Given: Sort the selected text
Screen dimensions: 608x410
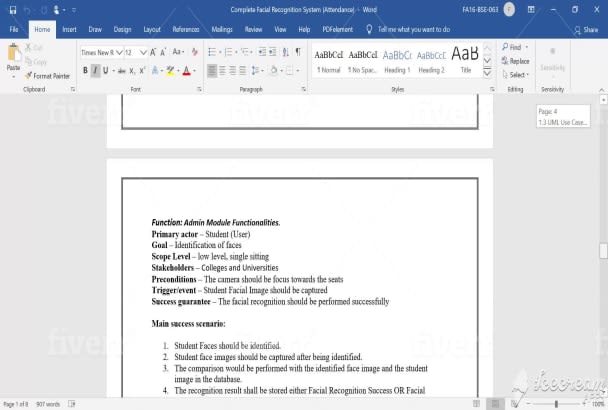Looking at the screenshot, I should point(286,52).
